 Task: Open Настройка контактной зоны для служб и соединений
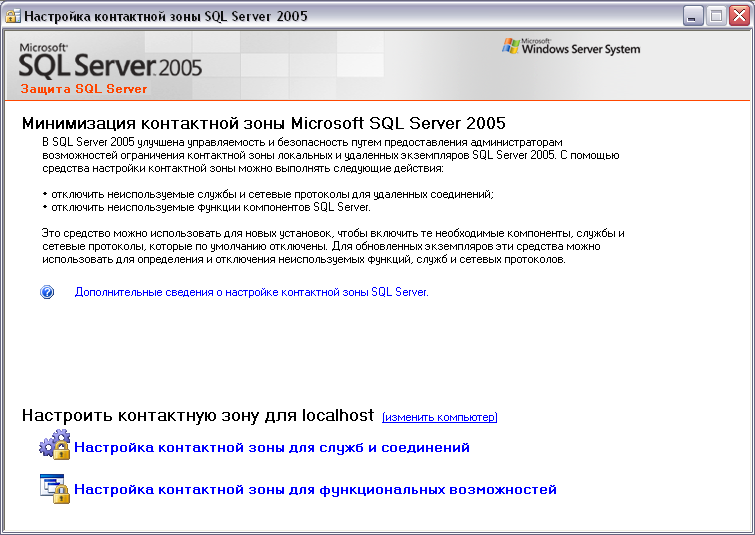(x=272, y=447)
